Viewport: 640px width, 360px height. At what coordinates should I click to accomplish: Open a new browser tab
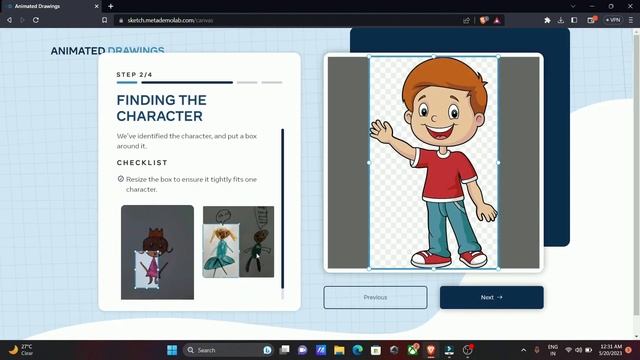click(x=111, y=6)
